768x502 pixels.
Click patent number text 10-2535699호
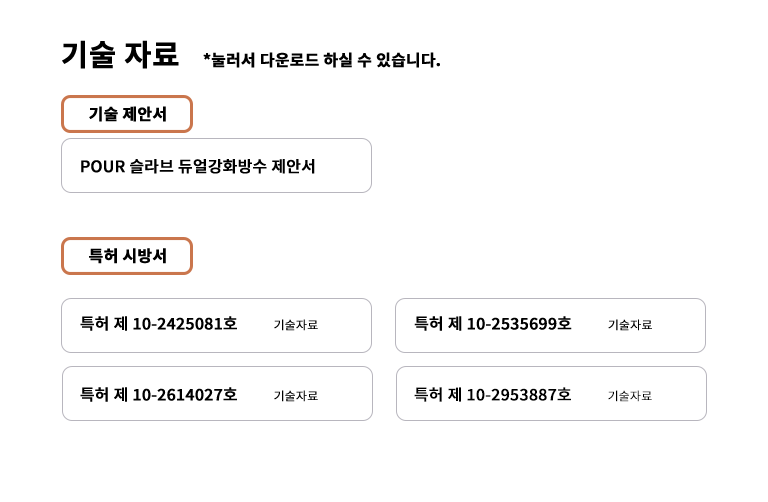[x=519, y=324]
